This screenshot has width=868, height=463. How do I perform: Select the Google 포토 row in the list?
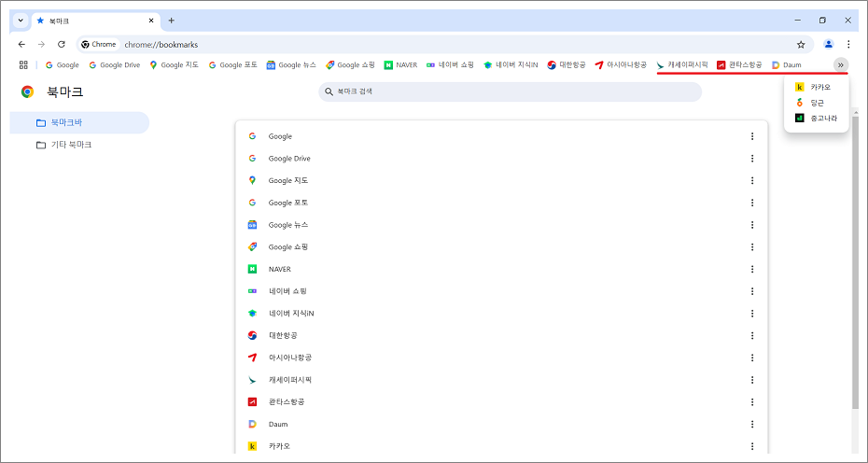pyautogui.click(x=501, y=203)
